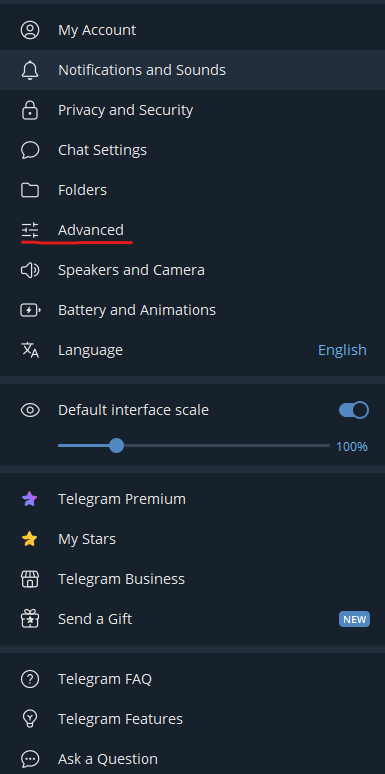Image resolution: width=385 pixels, height=774 pixels.
Task: Open the Telegram Features link
Action: [192, 719]
